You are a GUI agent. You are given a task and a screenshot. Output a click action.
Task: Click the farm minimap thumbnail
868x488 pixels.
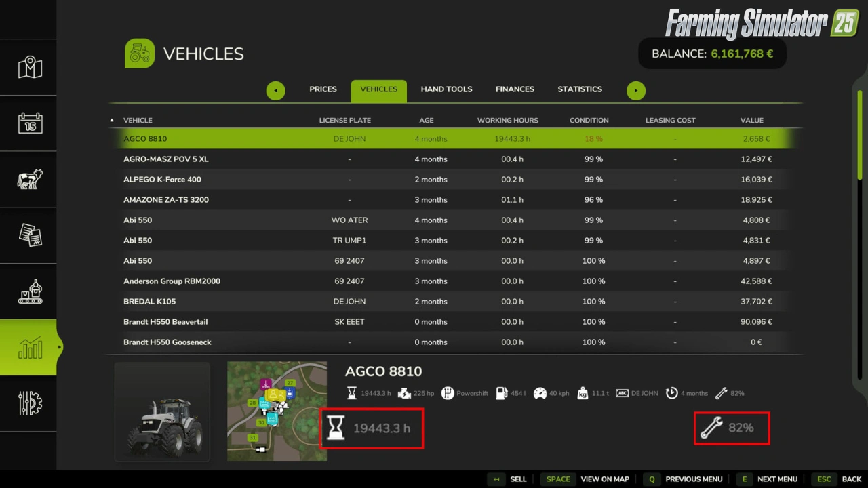tap(277, 411)
